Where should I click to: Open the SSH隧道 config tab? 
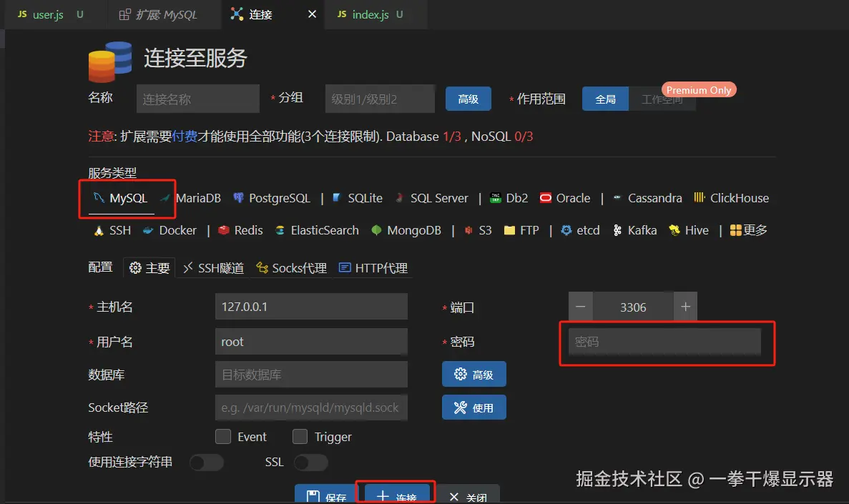(213, 268)
